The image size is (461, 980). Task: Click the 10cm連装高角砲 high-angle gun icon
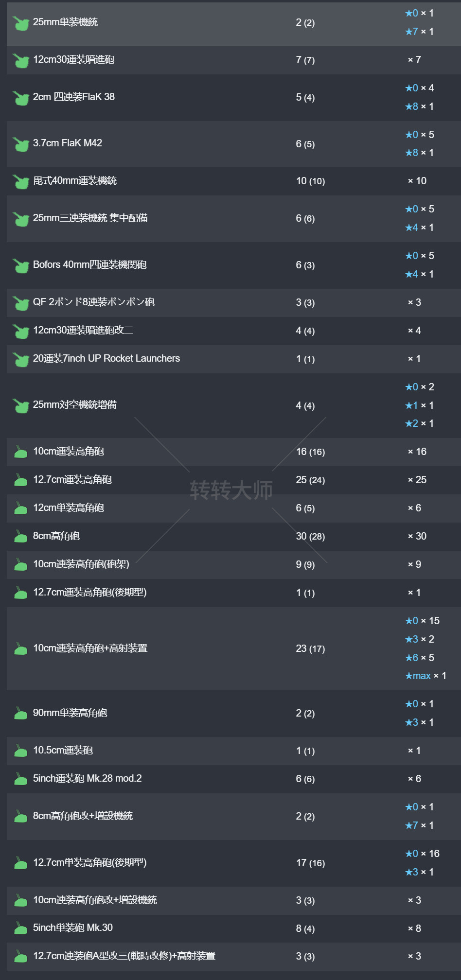point(20,452)
